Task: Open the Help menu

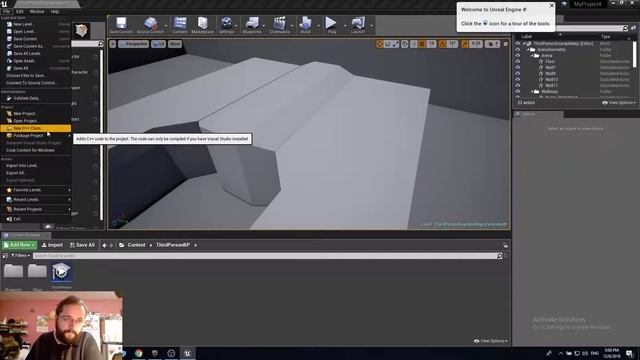Action: click(55, 11)
